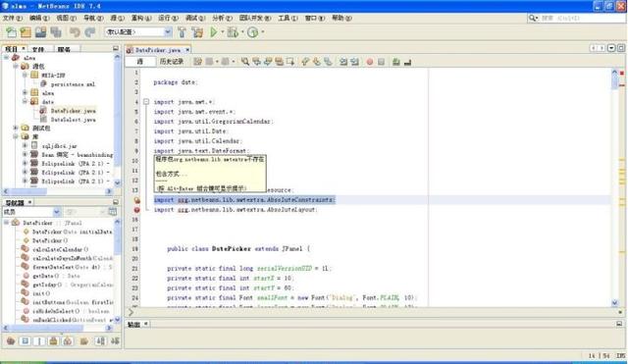The width and height of the screenshot is (628, 364).
Task: Click the Profile Project clock icon
Action: [x=252, y=32]
